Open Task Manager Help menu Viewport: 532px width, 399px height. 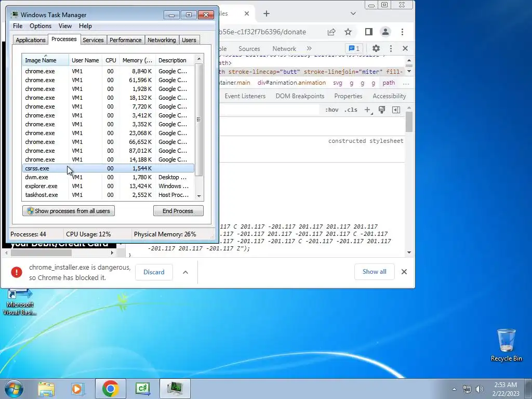click(x=85, y=26)
